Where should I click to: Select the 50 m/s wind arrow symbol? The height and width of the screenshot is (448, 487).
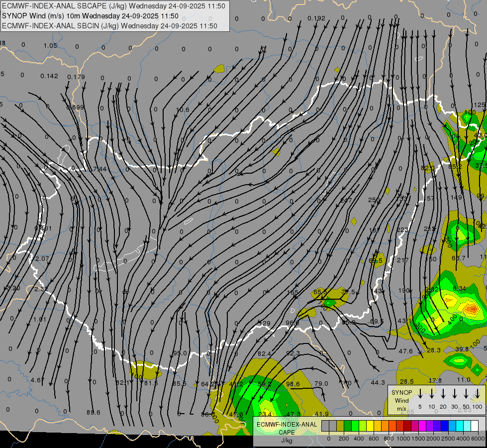click(466, 394)
